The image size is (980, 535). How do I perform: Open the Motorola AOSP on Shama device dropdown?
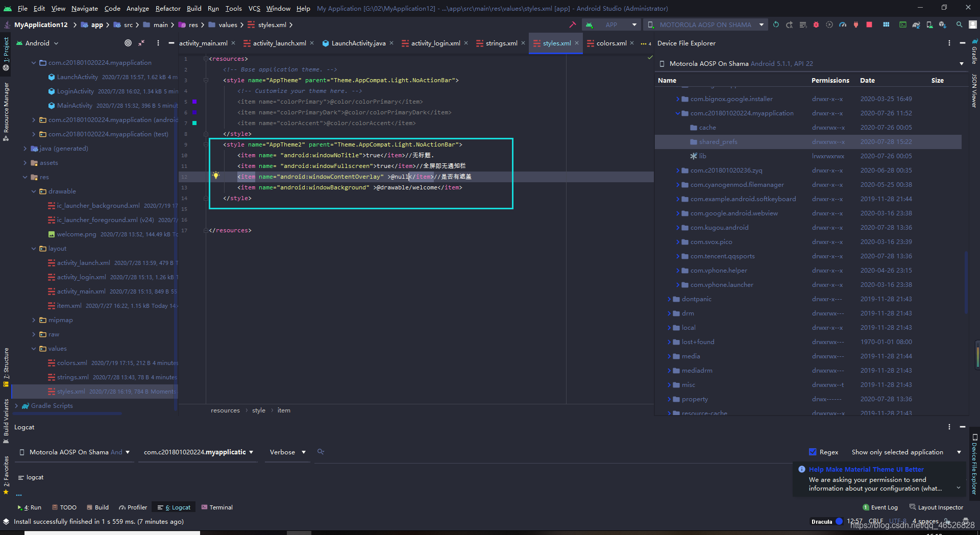coord(706,25)
